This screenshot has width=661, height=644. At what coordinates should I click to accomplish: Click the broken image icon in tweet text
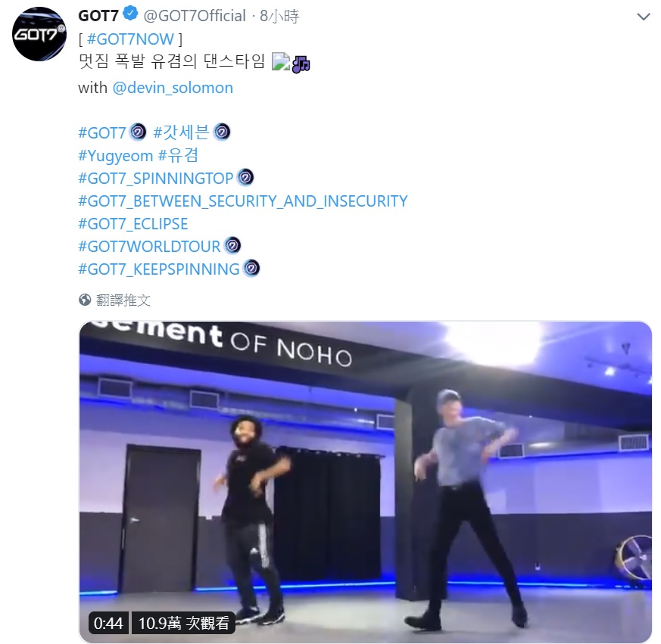coord(281,61)
